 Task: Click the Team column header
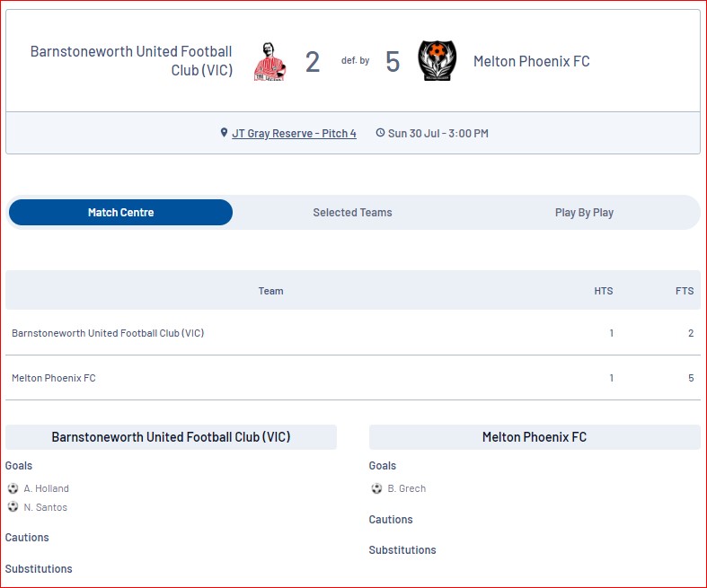270,291
